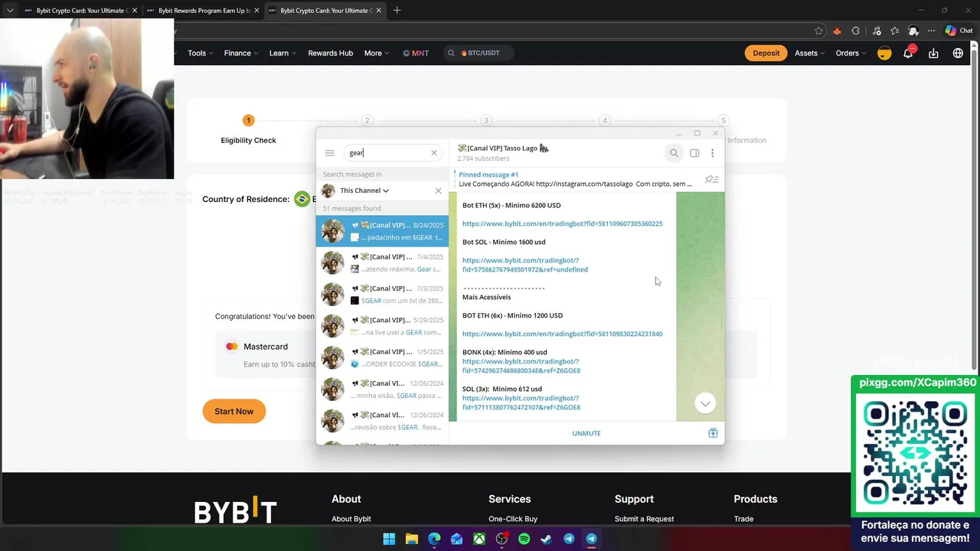The height and width of the screenshot is (551, 980).
Task: Open search in Tasso Lago channel
Action: click(x=674, y=153)
